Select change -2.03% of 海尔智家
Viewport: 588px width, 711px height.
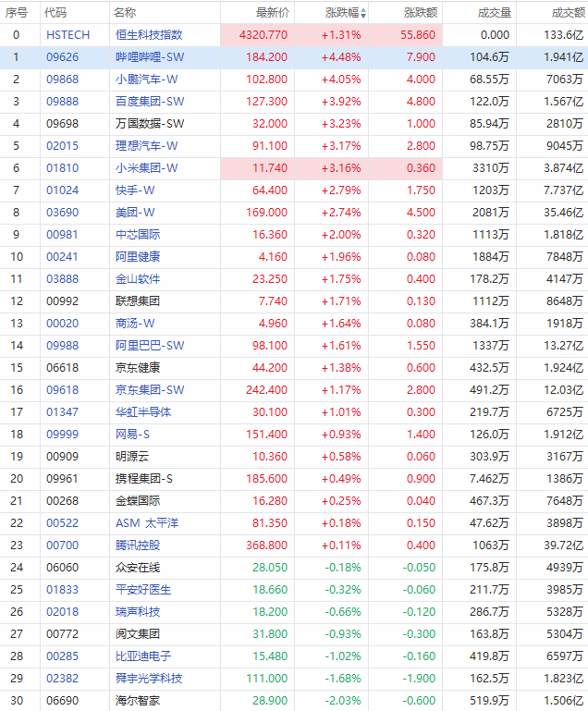pos(343,702)
